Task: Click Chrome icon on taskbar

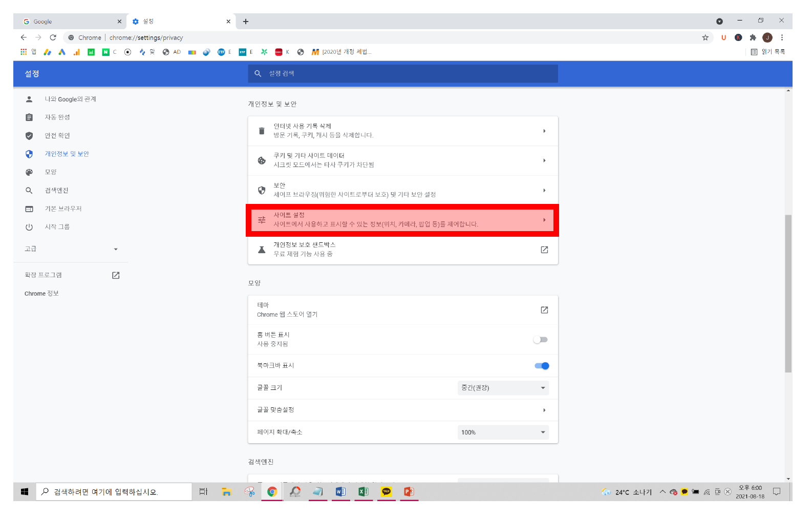Action: (x=272, y=492)
